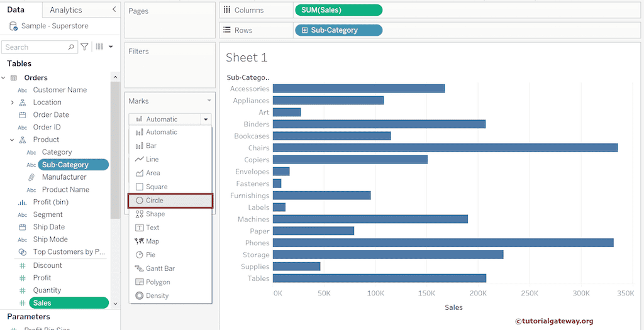Image resolution: width=644 pixels, height=330 pixels.
Task: Click the Sample - Superstore data source icon
Action: click(x=14, y=26)
